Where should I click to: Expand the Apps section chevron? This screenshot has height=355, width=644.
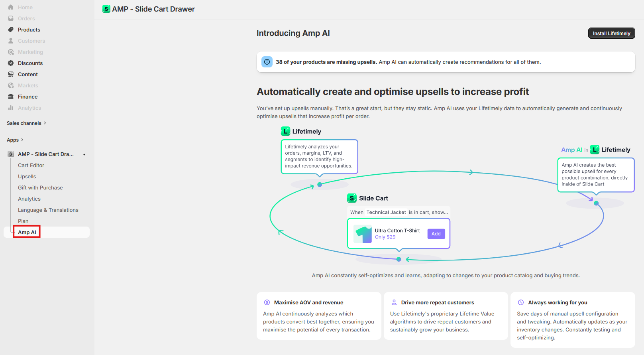coord(22,140)
